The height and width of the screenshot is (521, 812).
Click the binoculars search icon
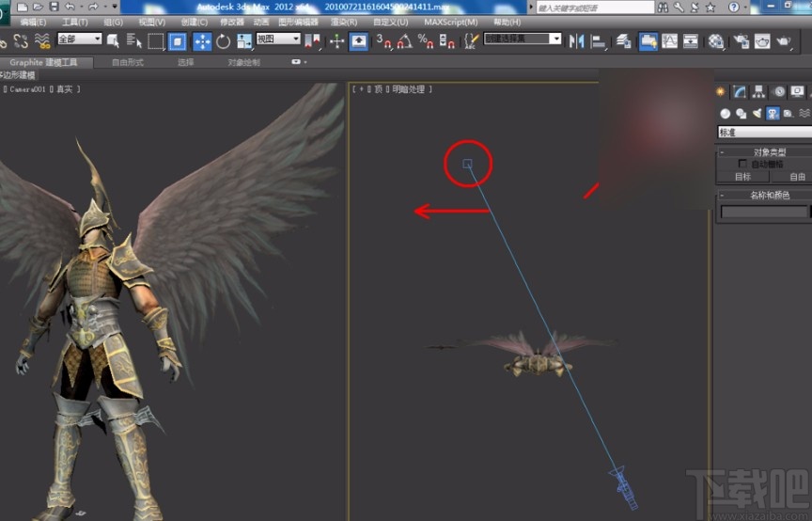coord(663,7)
